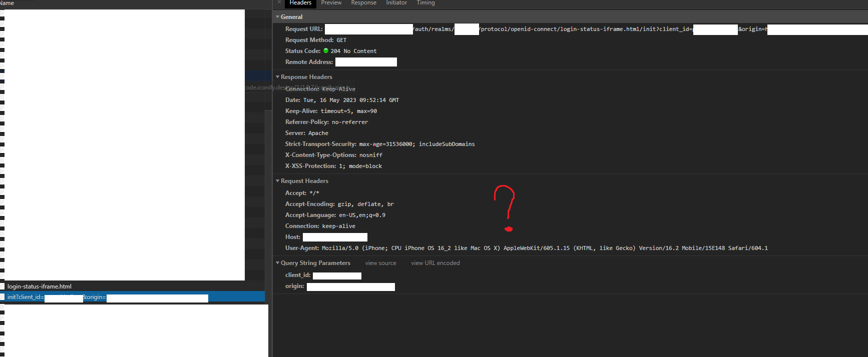Click the Accept */* request header
Viewport: 868px width, 357px height.
point(302,193)
